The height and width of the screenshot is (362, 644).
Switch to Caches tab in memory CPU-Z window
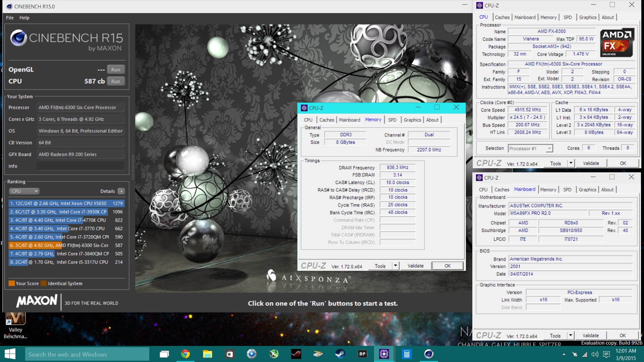tap(327, 120)
